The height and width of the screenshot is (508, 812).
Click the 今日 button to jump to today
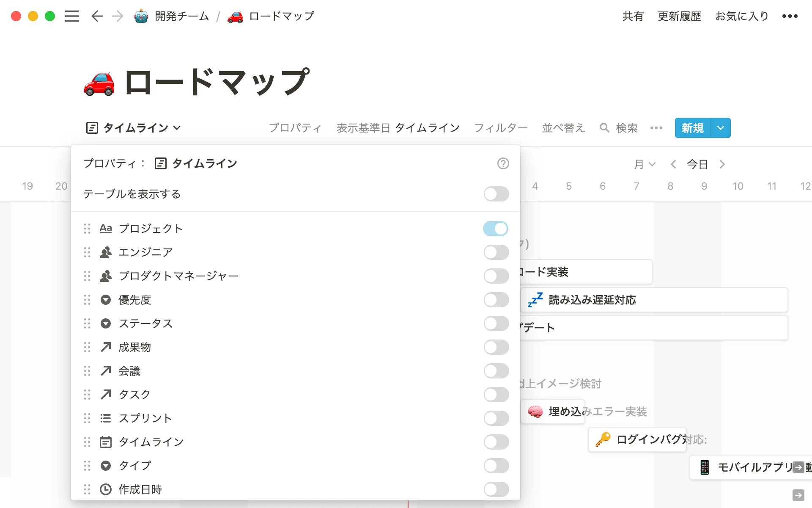pyautogui.click(x=697, y=164)
